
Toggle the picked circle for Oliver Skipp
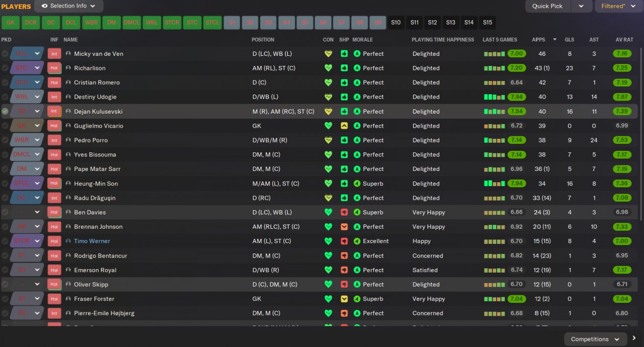point(5,285)
